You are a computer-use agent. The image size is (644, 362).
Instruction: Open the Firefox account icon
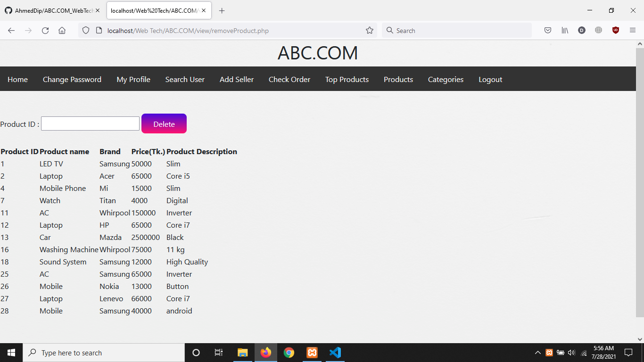pos(581,30)
